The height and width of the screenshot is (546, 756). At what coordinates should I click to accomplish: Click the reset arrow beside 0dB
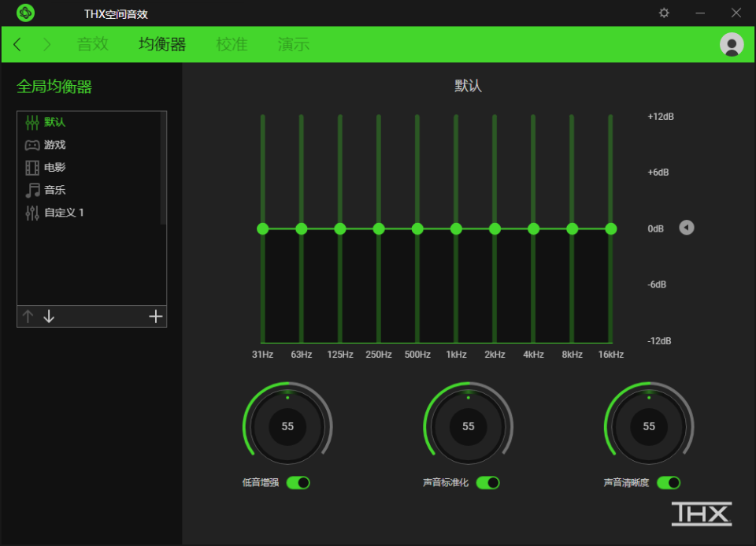tap(687, 228)
